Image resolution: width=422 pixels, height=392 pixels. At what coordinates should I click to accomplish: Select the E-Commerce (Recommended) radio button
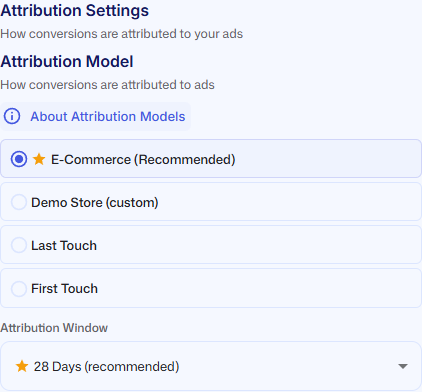point(19,159)
